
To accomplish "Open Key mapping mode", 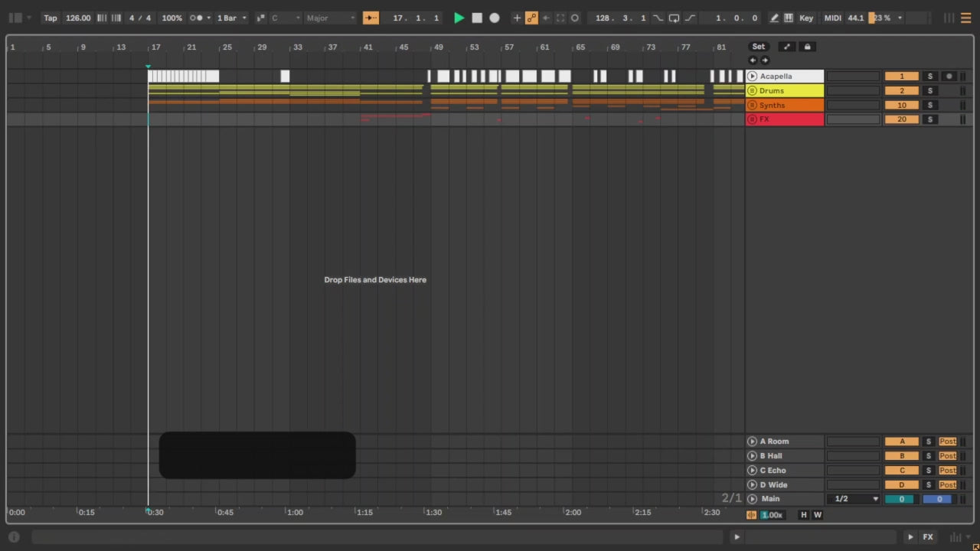I will pyautogui.click(x=806, y=18).
